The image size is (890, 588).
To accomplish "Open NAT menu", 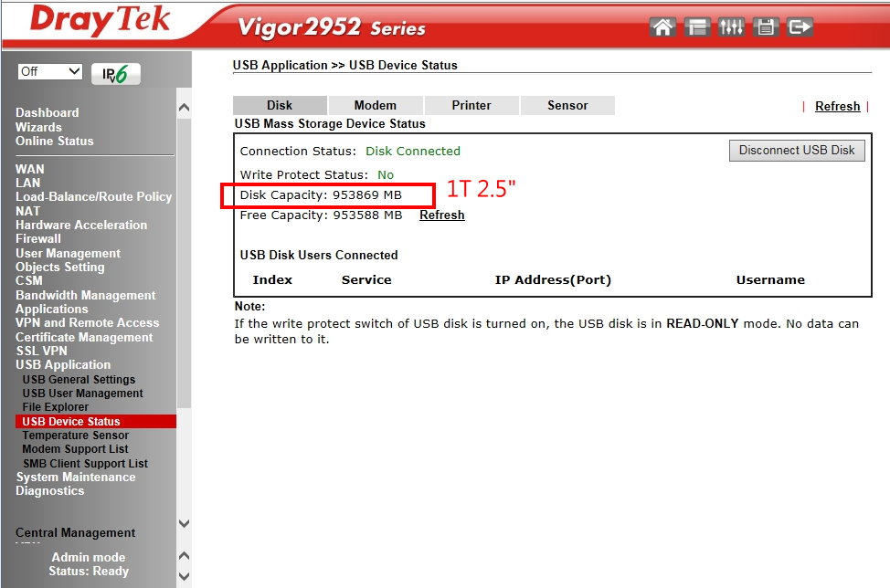I will click(27, 211).
